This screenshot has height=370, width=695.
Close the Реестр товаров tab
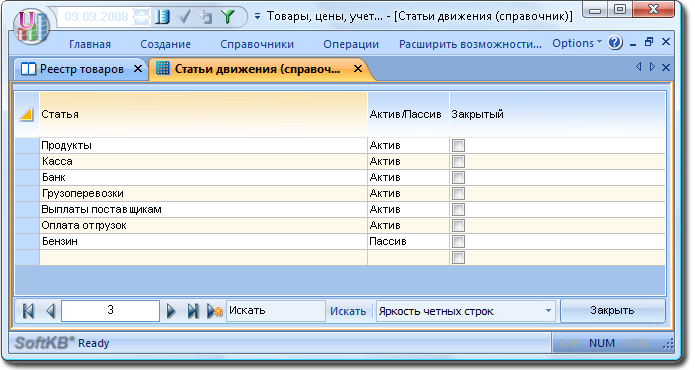138,69
